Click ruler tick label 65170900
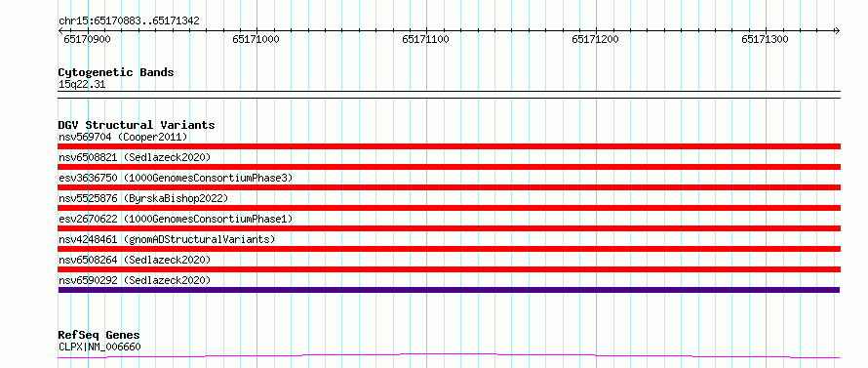Image resolution: width=868 pixels, height=368 pixels. point(87,39)
